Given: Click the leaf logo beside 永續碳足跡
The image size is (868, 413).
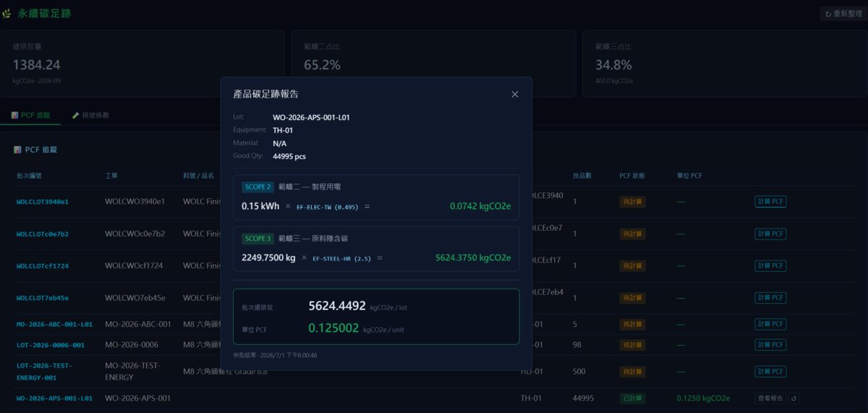Looking at the screenshot, I should click(7, 14).
